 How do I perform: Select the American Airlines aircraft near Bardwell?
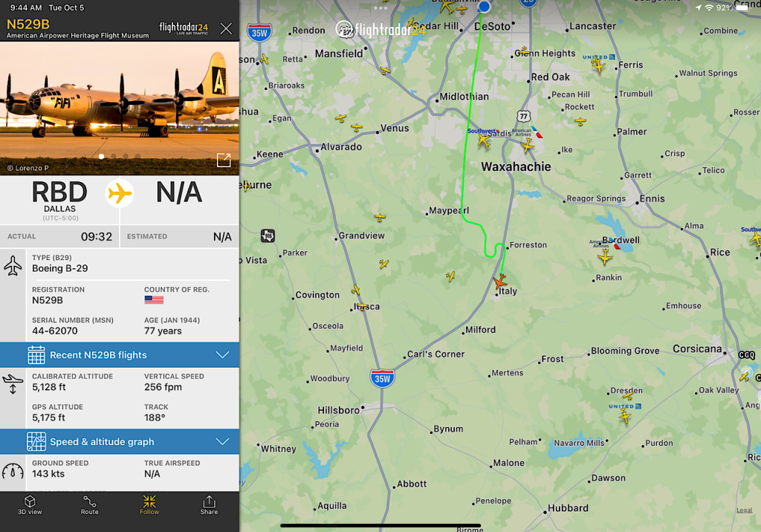pyautogui.click(x=605, y=257)
